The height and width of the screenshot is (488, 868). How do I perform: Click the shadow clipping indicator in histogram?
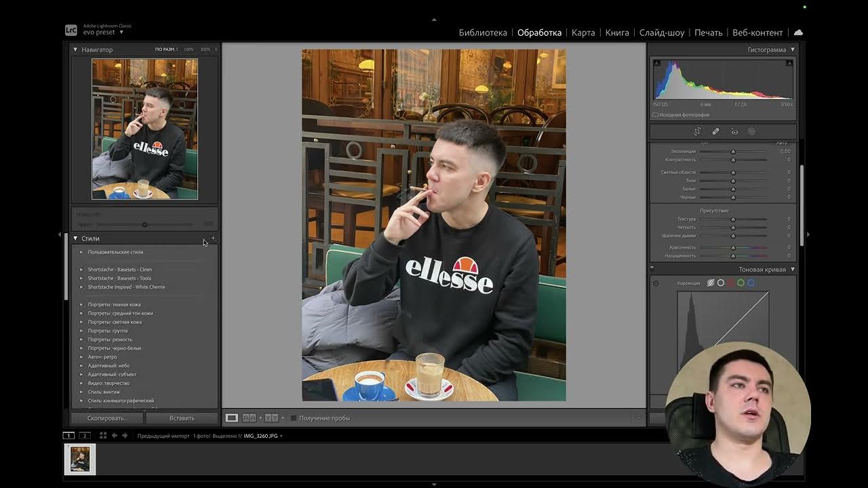tap(656, 63)
